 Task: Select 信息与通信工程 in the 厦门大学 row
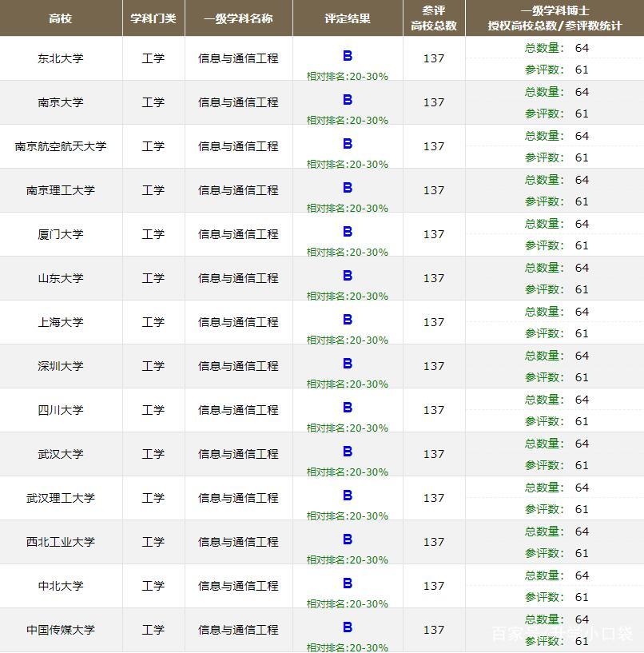tap(238, 234)
